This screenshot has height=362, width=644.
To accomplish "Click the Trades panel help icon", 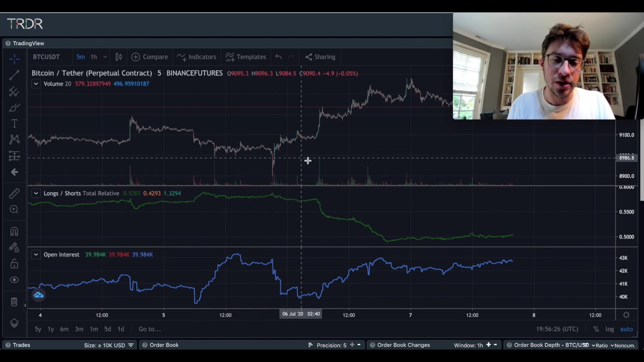I will (8, 345).
